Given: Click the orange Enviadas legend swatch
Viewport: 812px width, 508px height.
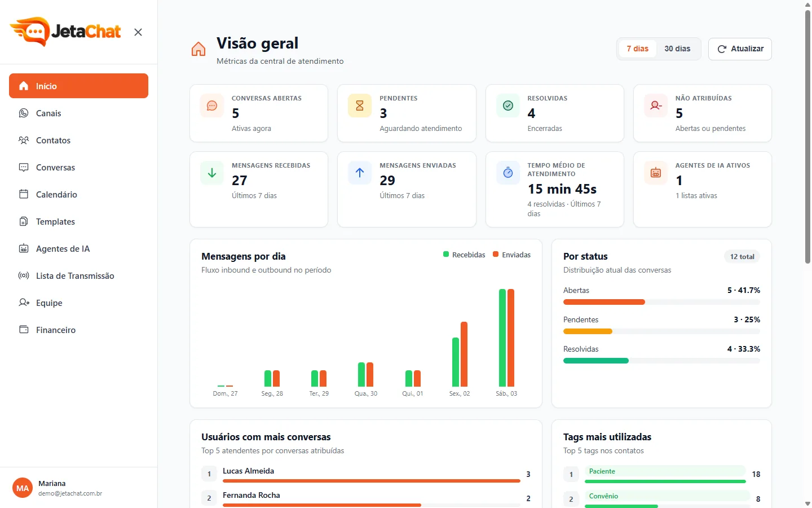Looking at the screenshot, I should 496,255.
